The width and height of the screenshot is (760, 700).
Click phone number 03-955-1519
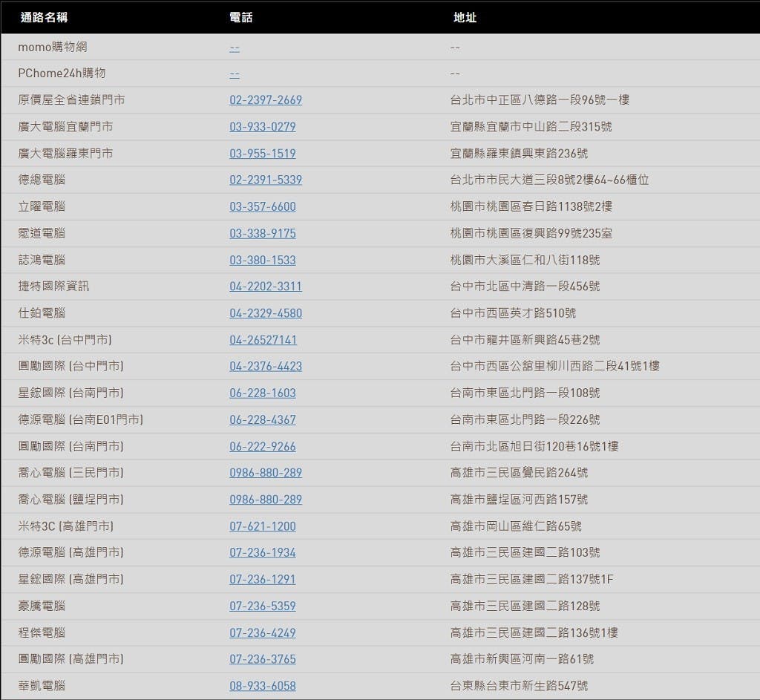(x=263, y=153)
